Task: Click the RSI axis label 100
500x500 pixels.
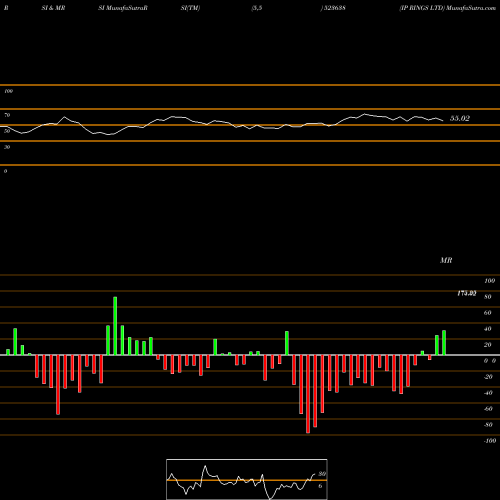Action: tap(8, 91)
